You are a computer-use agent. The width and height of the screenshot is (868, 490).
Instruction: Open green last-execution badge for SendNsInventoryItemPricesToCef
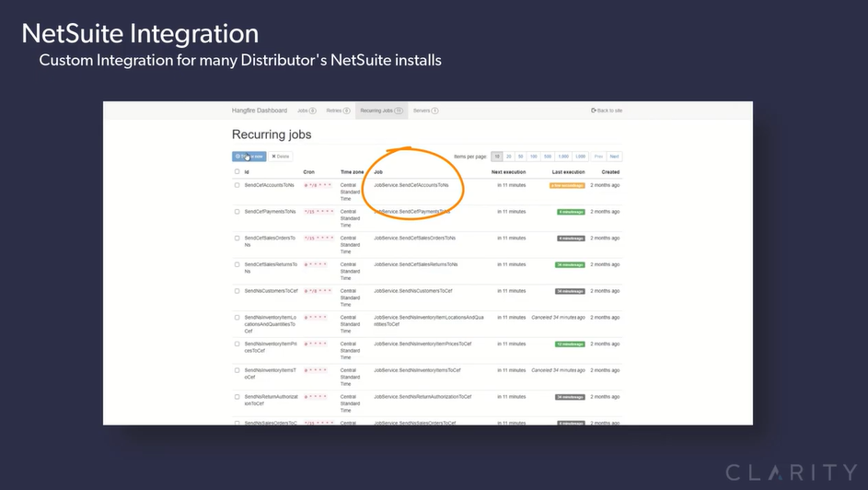[570, 344]
